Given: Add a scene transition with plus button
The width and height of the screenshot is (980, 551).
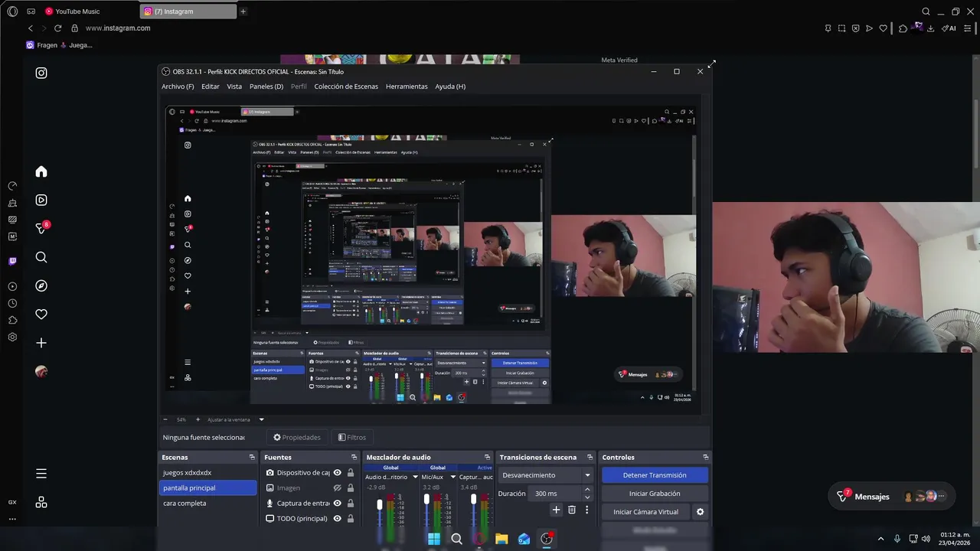Looking at the screenshot, I should 557,510.
